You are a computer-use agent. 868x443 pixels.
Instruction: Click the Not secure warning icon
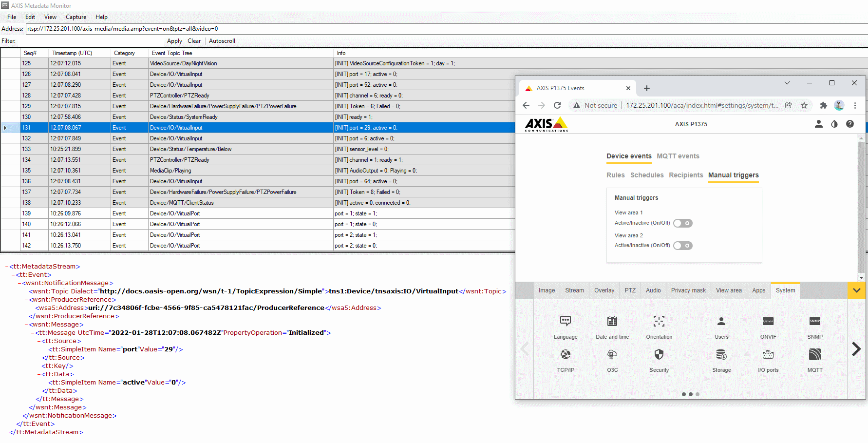click(x=577, y=105)
